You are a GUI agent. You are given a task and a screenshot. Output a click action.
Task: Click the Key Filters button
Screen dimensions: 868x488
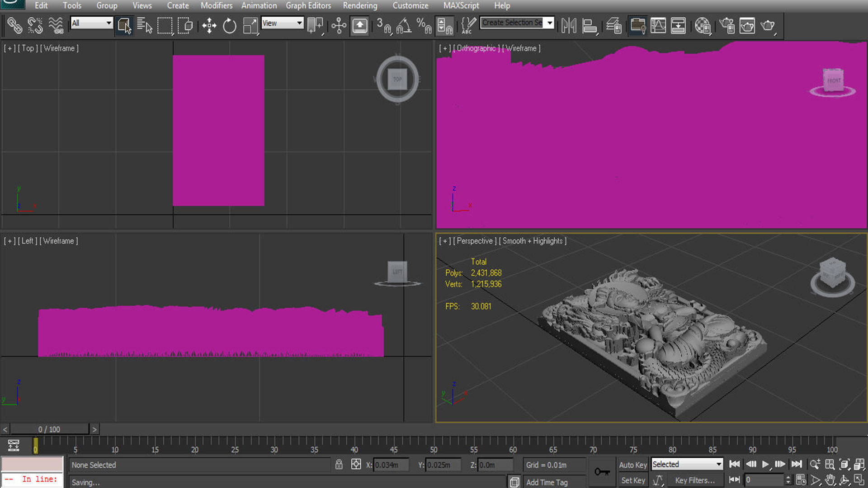pos(694,480)
